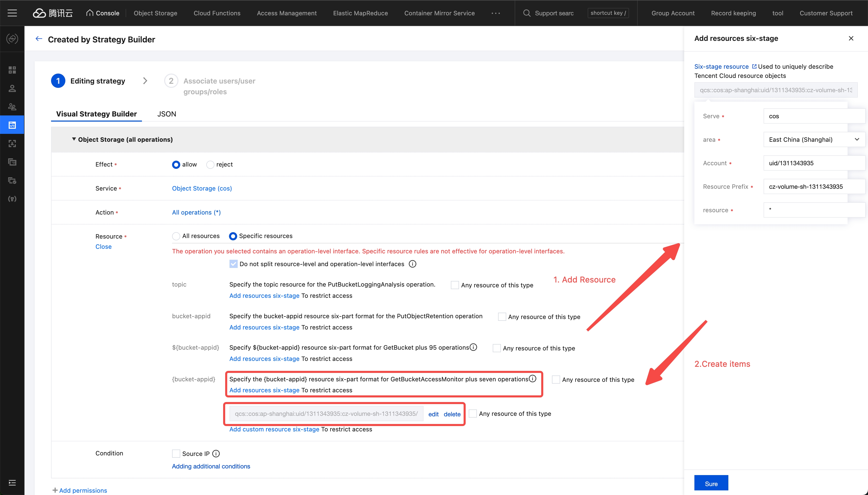This screenshot has width=868, height=495.
Task: Enable the Source IP checkbox
Action: [176, 454]
